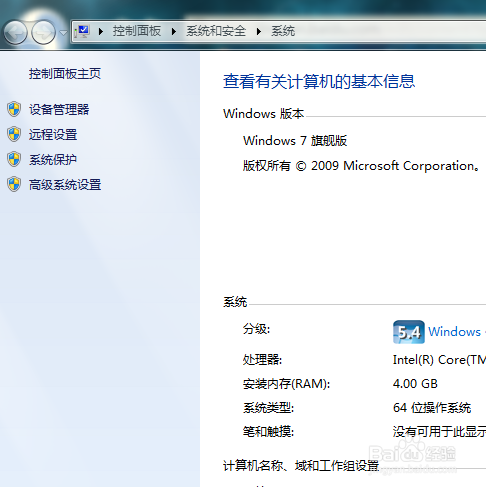
Task: Select 控制面板 breadcrumb item
Action: click(x=137, y=31)
